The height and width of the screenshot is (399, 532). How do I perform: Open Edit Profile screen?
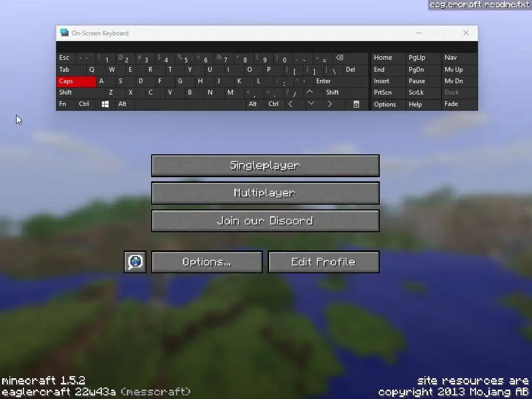coord(324,262)
